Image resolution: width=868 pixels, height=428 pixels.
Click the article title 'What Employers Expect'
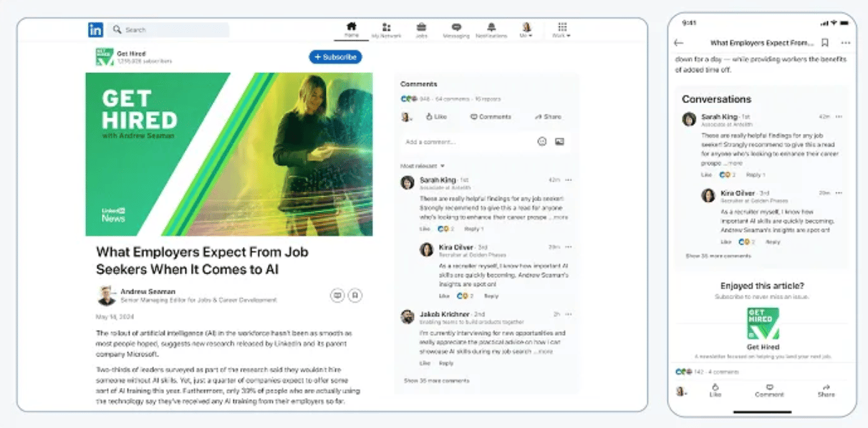click(x=203, y=261)
